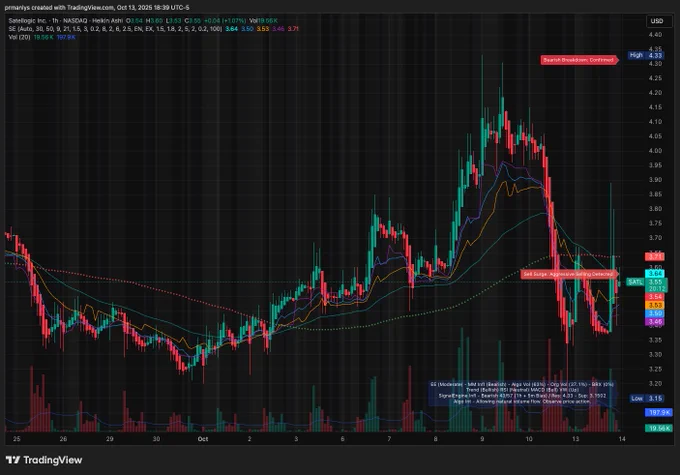680x475 pixels.
Task: Click the orange 3.53 label on price axis
Action: point(655,305)
